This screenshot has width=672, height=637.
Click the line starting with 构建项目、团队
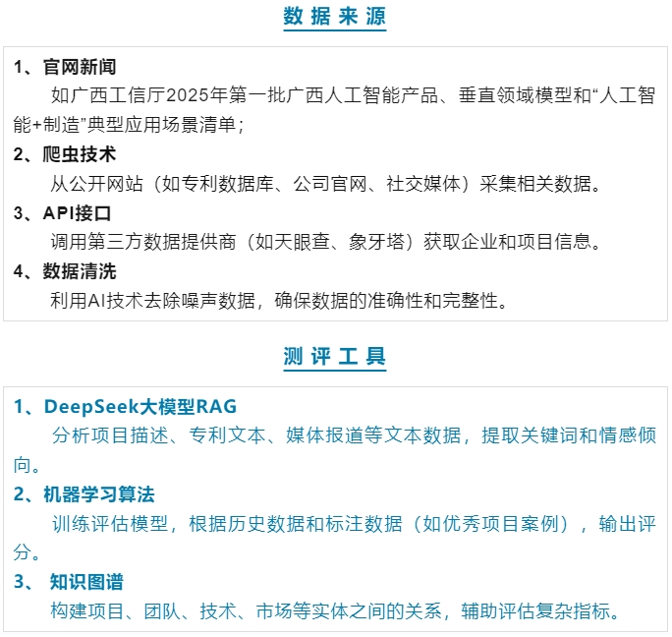tap(335, 611)
